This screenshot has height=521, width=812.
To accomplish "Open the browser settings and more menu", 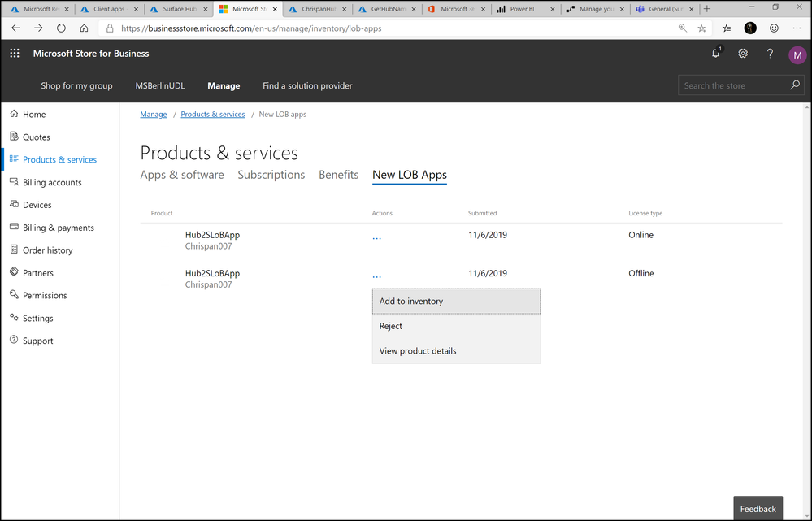I will [x=797, y=28].
